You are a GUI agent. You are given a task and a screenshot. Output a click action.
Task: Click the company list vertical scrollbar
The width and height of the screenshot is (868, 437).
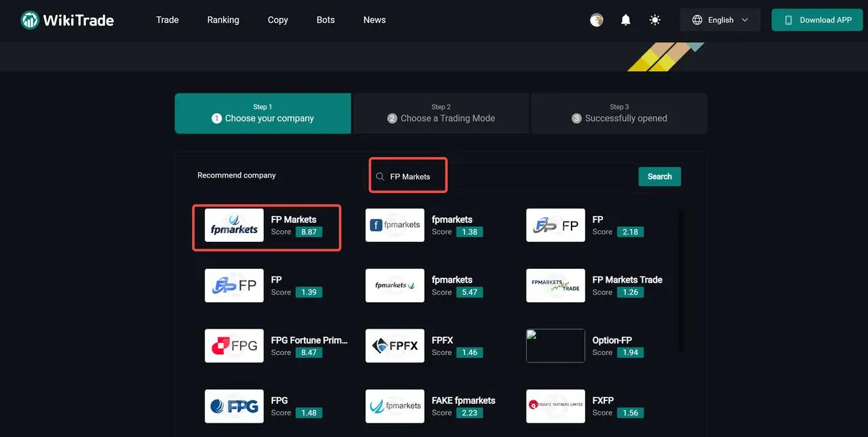[x=682, y=280]
